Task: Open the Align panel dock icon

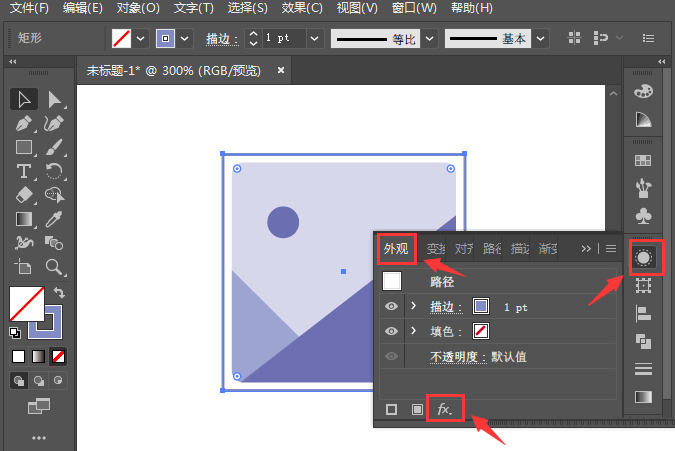Action: click(x=643, y=314)
